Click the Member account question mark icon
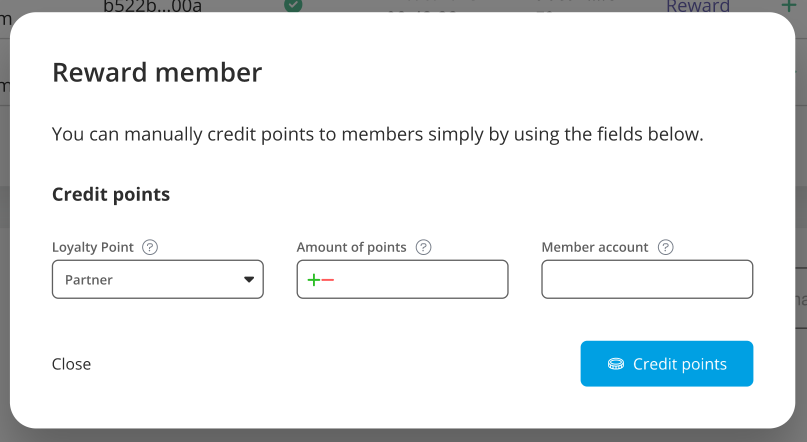This screenshot has width=807, height=442. [665, 247]
